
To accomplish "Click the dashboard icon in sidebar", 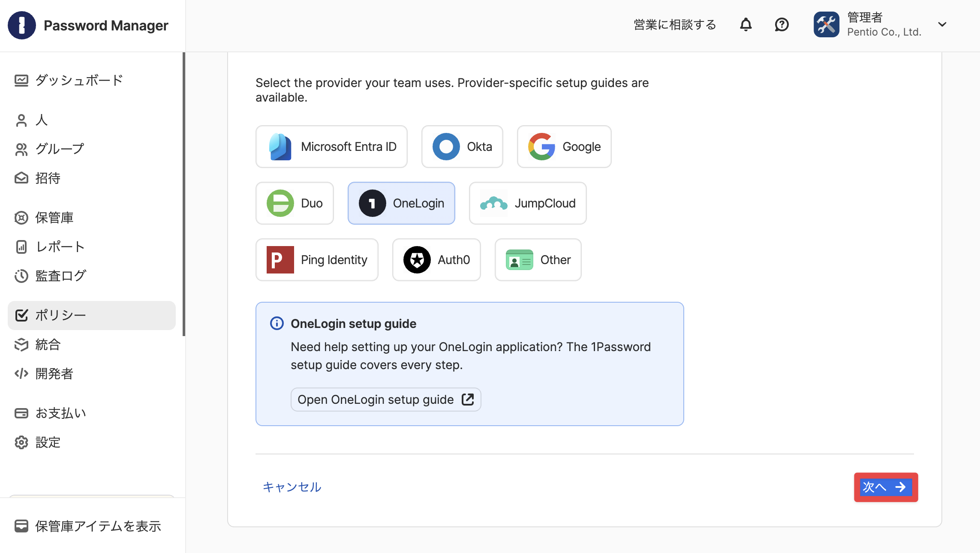I will [21, 81].
